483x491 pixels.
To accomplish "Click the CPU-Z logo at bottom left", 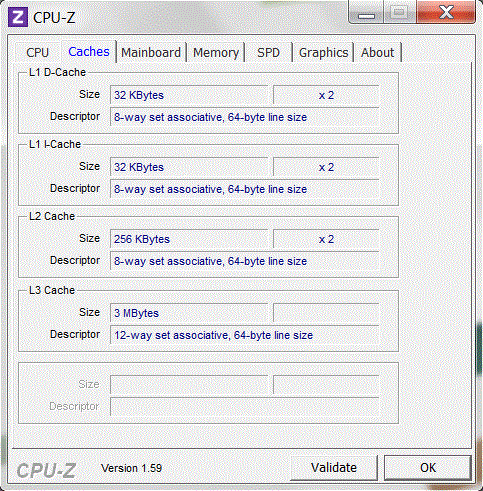I will point(46,470).
